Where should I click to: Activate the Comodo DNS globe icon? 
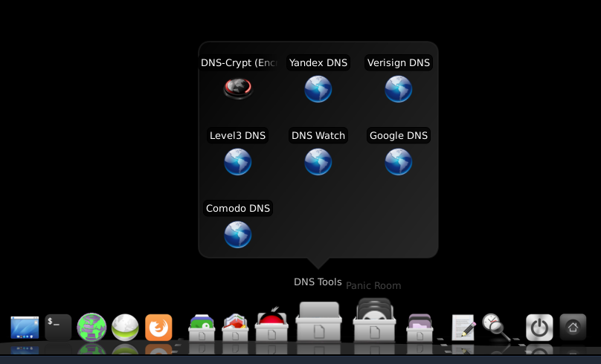point(237,235)
